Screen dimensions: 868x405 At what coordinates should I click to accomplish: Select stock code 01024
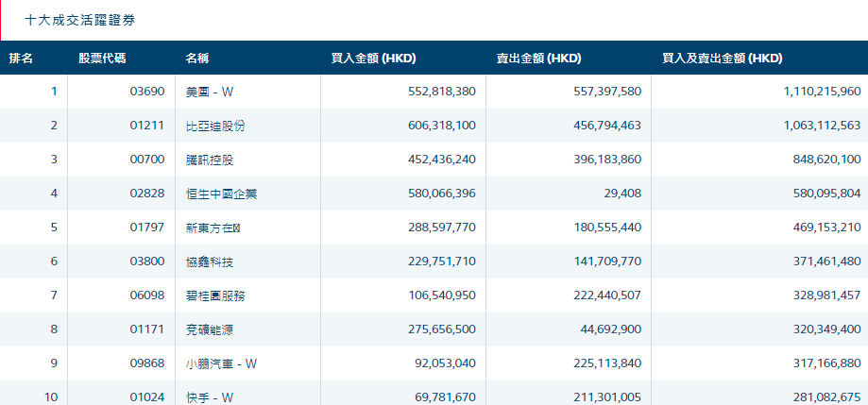coord(147,397)
